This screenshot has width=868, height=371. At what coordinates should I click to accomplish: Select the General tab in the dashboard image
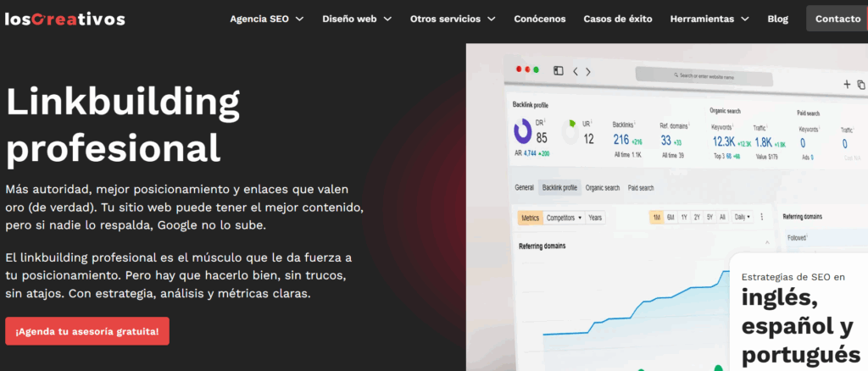click(524, 187)
